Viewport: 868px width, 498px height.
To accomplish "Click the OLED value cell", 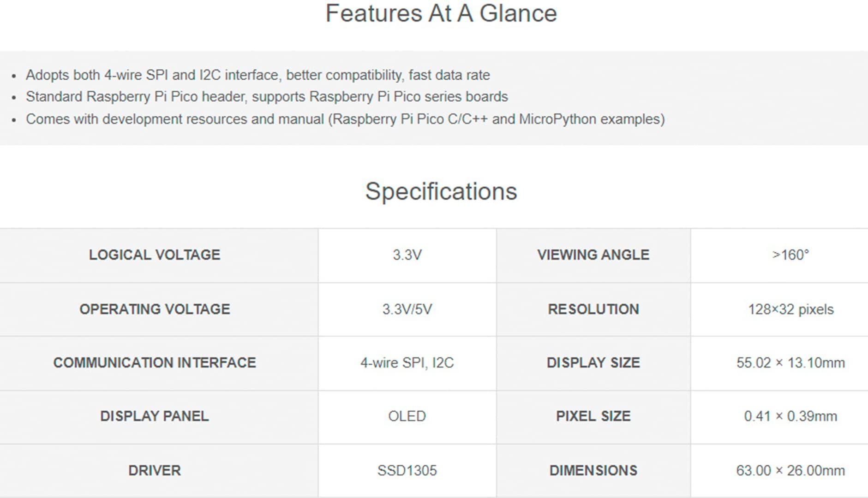I will point(407,416).
